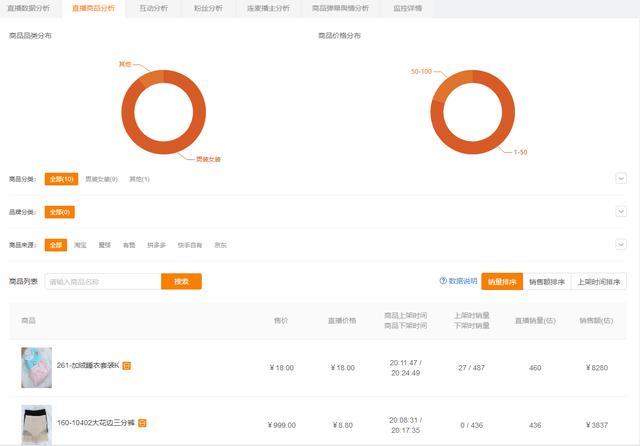
Task: Switch to the 直播数据分析 tab
Action: click(x=29, y=8)
